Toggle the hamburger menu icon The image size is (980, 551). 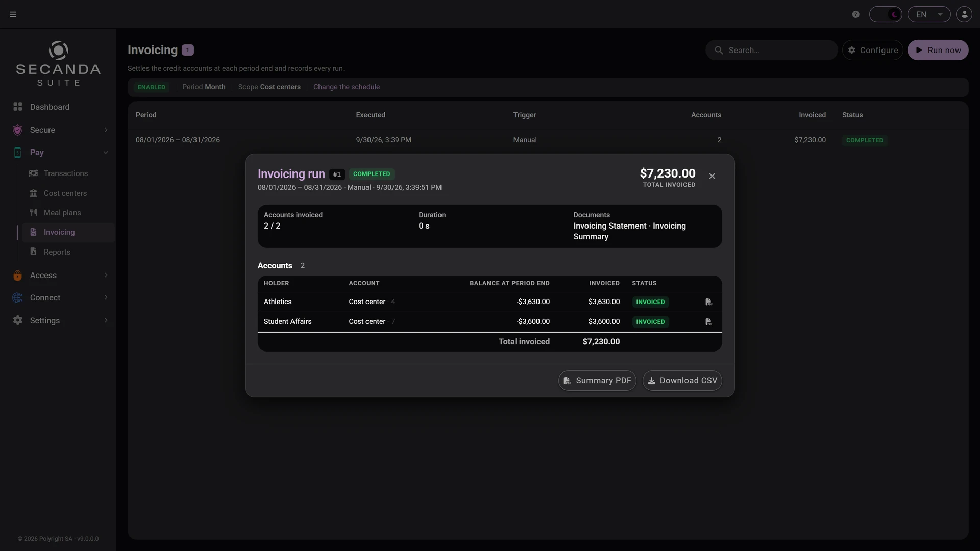(x=13, y=14)
